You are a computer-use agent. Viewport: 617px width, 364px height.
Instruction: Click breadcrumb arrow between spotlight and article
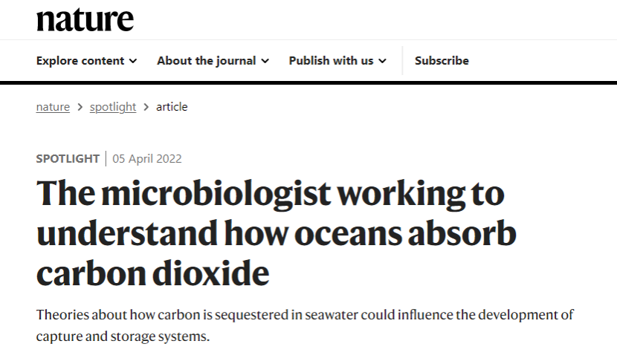coord(146,107)
